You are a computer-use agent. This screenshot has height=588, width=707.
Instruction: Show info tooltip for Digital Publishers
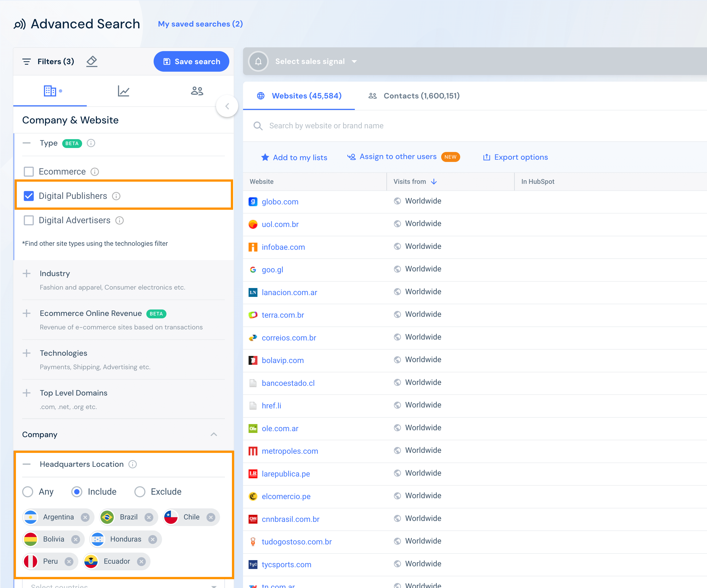pyautogui.click(x=116, y=196)
